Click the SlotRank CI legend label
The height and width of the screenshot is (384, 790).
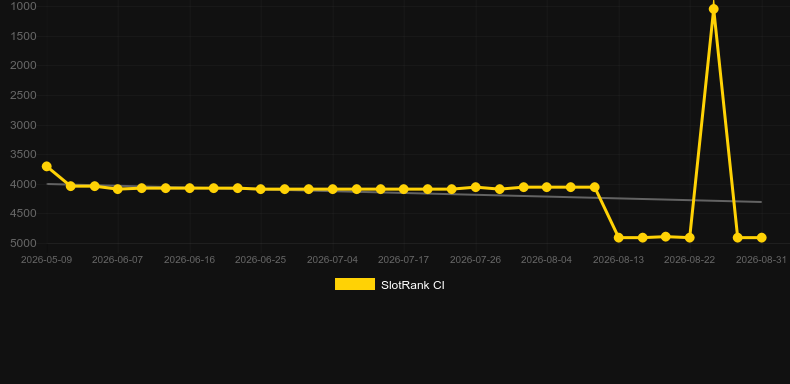pyautogui.click(x=413, y=285)
